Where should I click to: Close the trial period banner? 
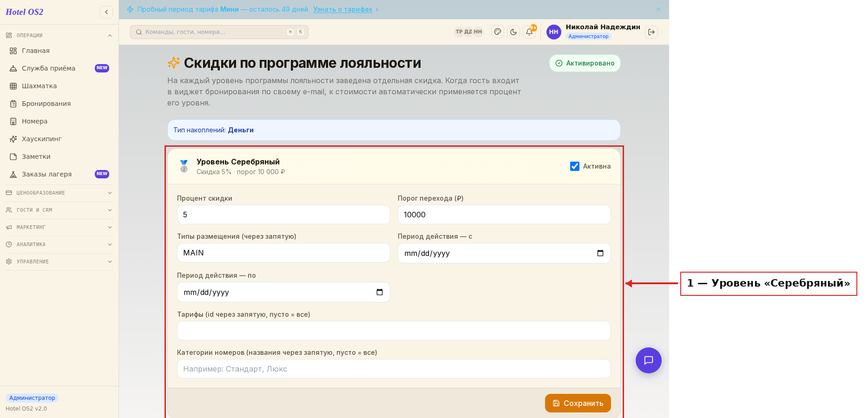pos(658,9)
